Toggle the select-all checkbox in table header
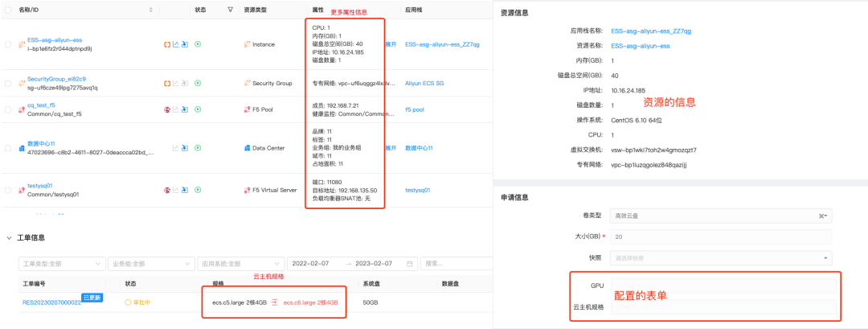This screenshot has width=868, height=329. coord(8,10)
